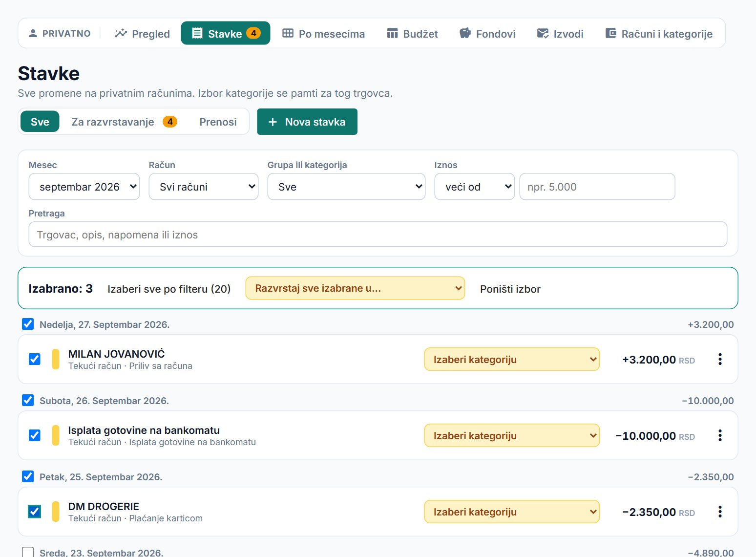Click Poništi izbor
This screenshot has height=557, width=756.
point(510,289)
